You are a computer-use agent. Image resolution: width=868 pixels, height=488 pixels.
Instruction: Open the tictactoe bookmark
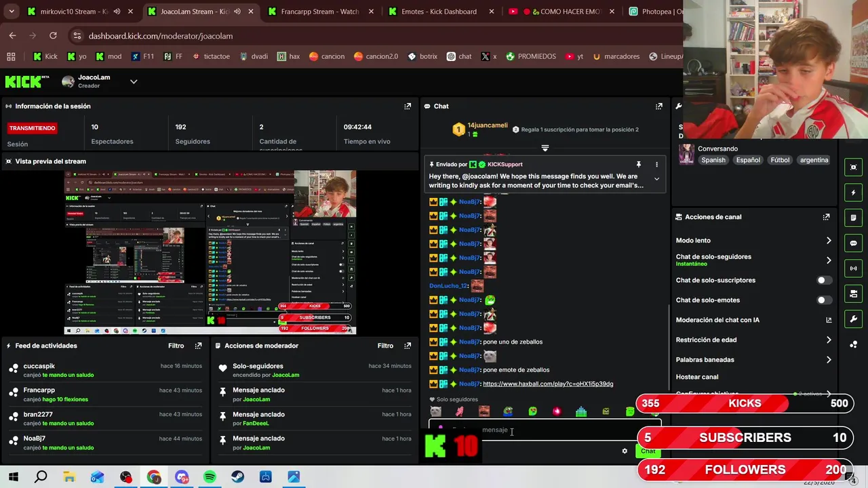coord(212,56)
